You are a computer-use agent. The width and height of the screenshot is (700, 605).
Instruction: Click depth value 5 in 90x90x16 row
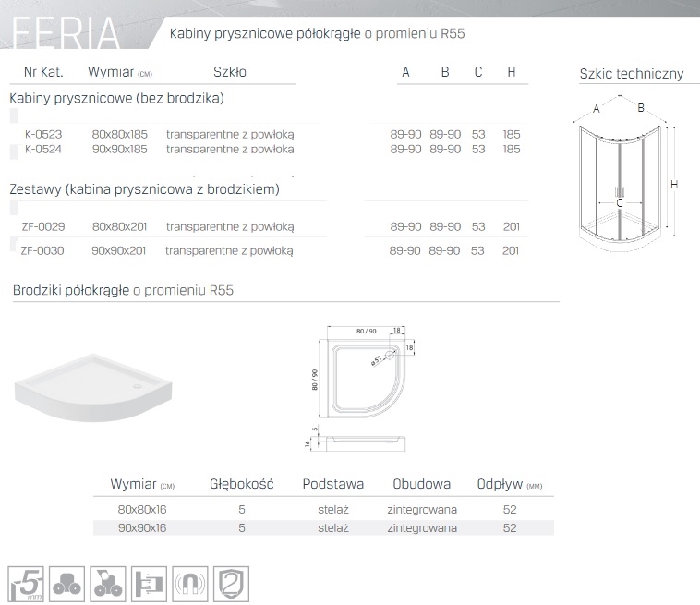point(242,527)
